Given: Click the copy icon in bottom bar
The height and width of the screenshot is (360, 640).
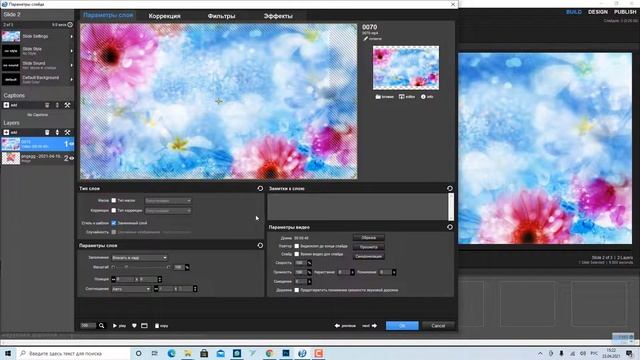Looking at the screenshot, I should point(157,326).
